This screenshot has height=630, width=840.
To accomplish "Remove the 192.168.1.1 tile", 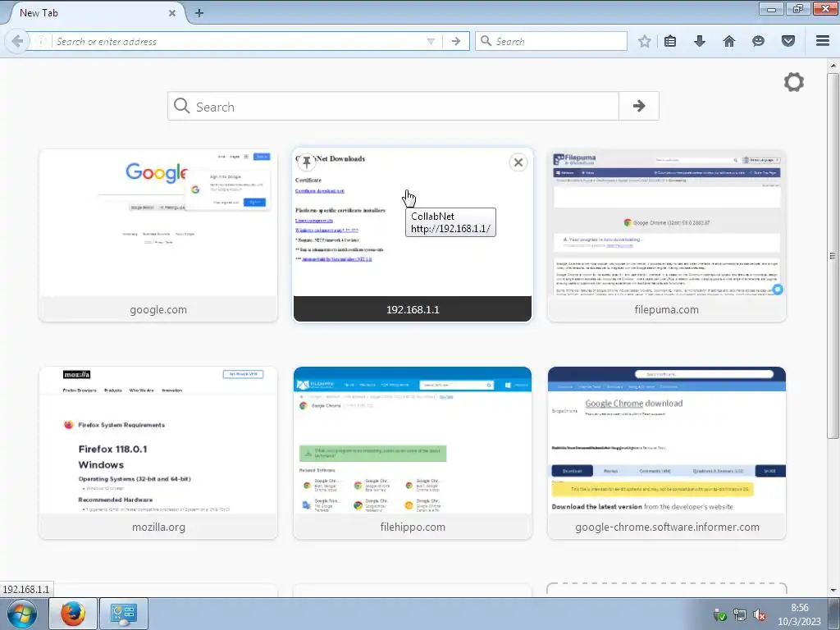I will pos(518,162).
